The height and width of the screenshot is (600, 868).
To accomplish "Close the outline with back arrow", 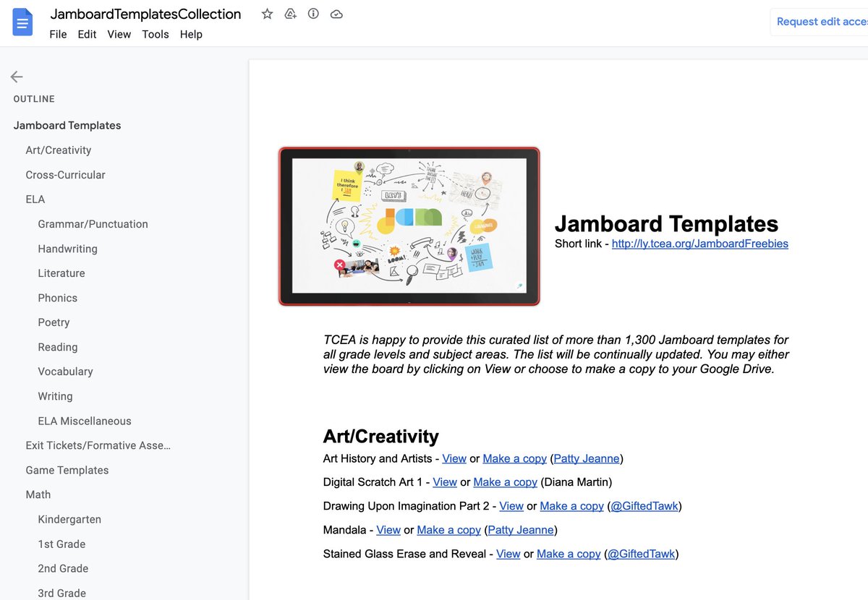I will 17,77.
